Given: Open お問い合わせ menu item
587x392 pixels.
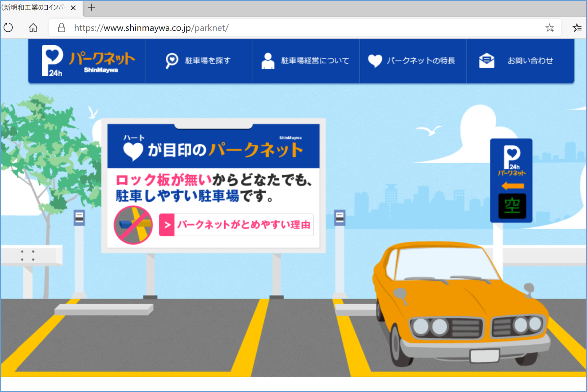Looking at the screenshot, I should tap(520, 61).
